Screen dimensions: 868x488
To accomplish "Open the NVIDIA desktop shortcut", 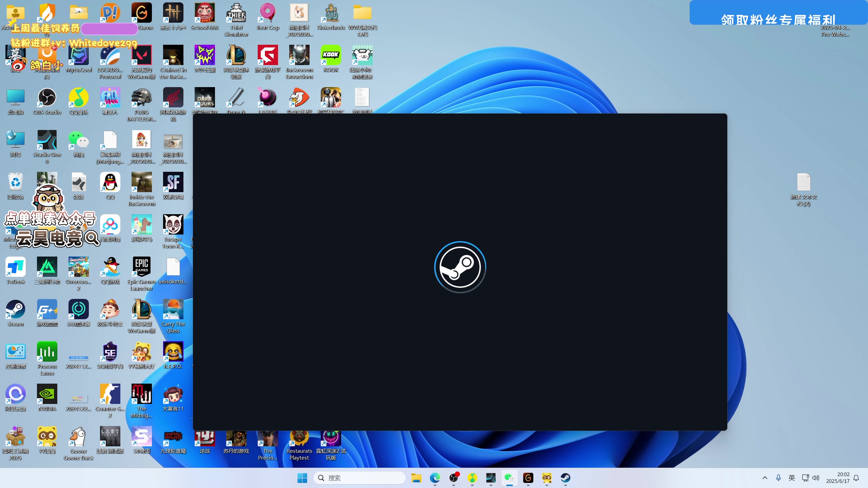I will tap(47, 398).
